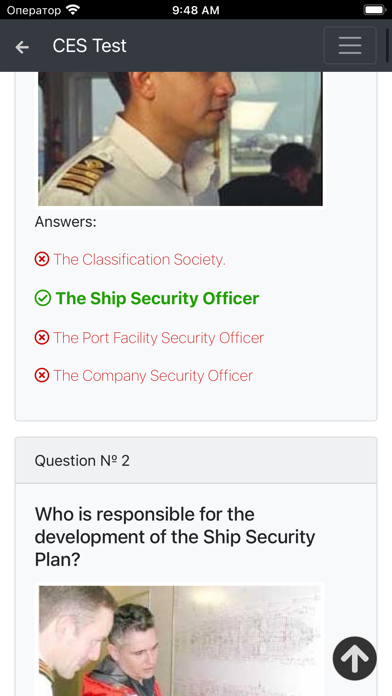The height and width of the screenshot is (696, 392).
Task: Click the CES Test title
Action: click(x=90, y=46)
